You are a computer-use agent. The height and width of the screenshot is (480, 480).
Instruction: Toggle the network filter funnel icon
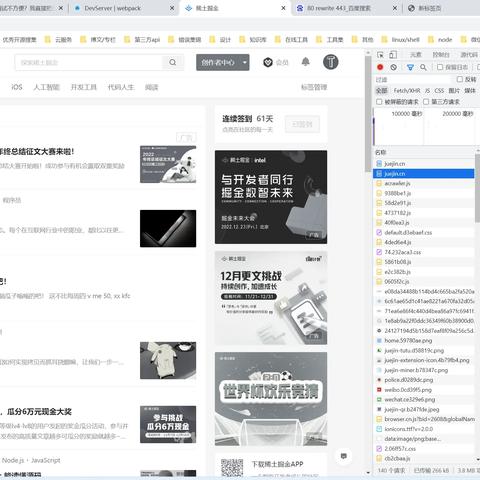[410, 67]
